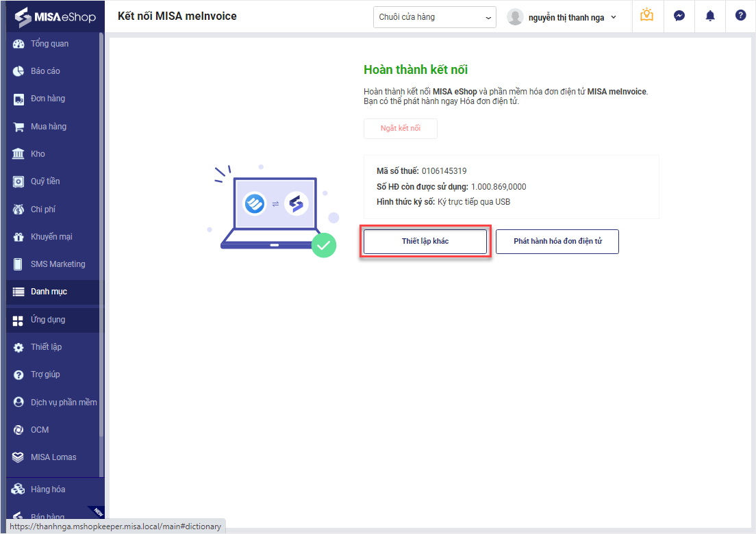The image size is (756, 534).
Task: Click the Khuyến mại gift icon
Action: 18,237
